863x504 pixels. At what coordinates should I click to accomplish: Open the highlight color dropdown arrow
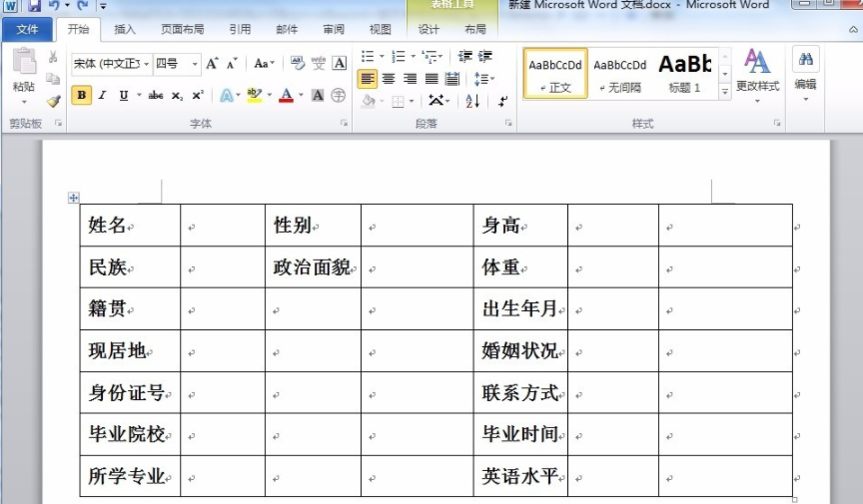tap(269, 96)
